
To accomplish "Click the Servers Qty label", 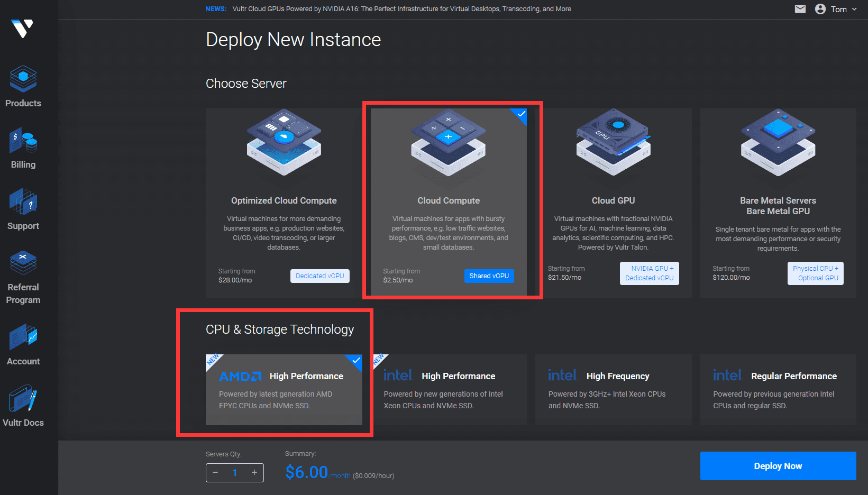I will coord(224,454).
